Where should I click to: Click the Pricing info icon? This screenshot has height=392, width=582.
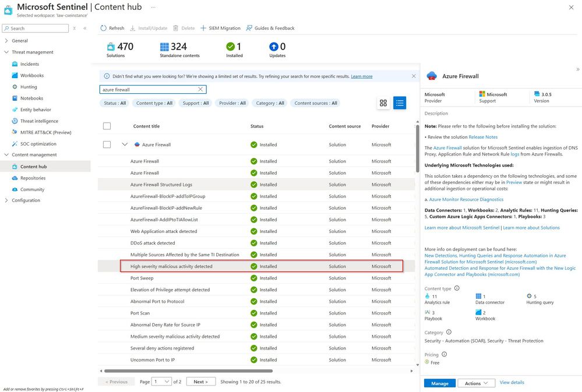445,354
